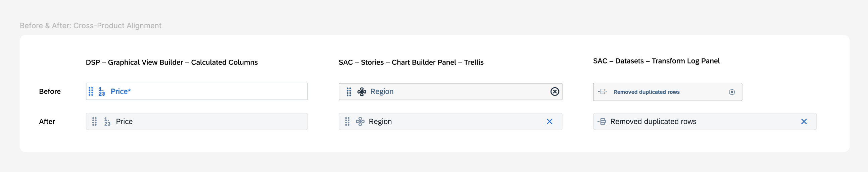The width and height of the screenshot is (868, 172).
Task: Click the bold Removed duplicated rows text
Action: pos(646,92)
